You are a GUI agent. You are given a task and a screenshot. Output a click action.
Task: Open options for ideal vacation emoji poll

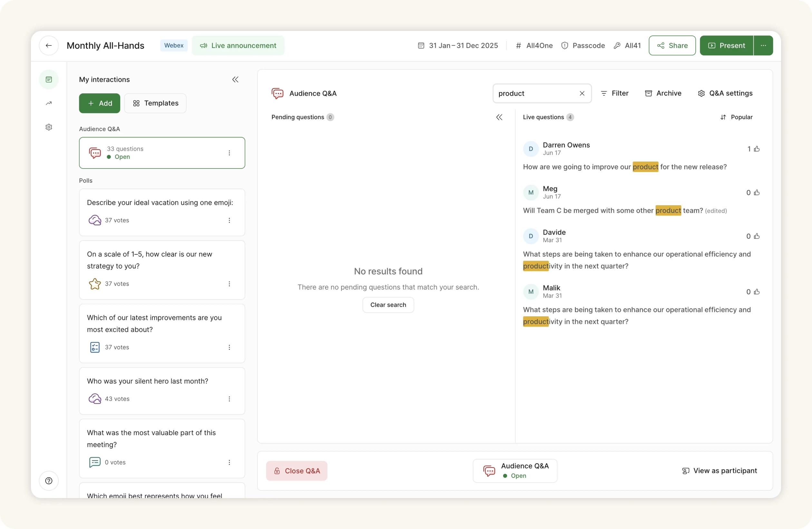tap(229, 220)
